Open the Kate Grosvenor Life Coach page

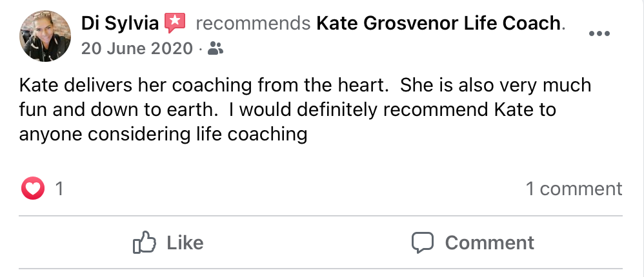click(x=439, y=24)
